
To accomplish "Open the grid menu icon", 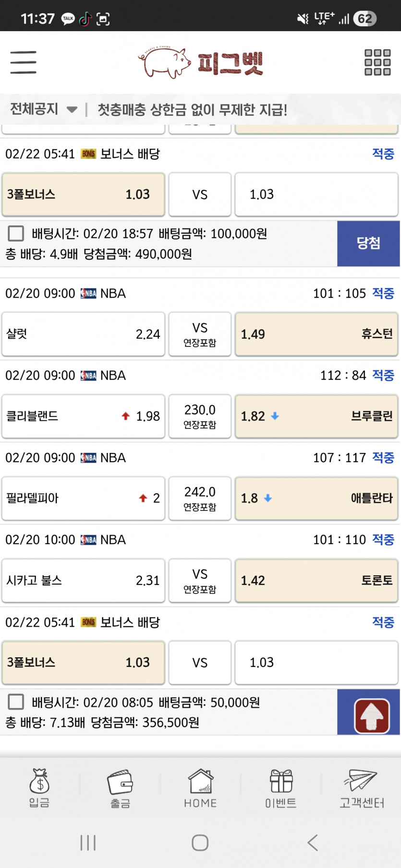I will [377, 62].
